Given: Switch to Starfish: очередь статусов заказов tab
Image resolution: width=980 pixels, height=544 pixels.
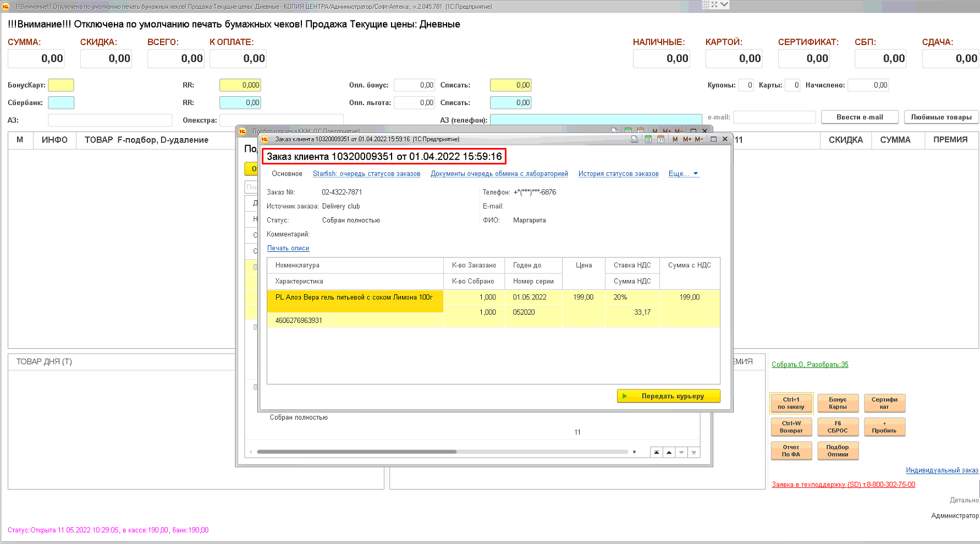Looking at the screenshot, I should click(366, 174).
